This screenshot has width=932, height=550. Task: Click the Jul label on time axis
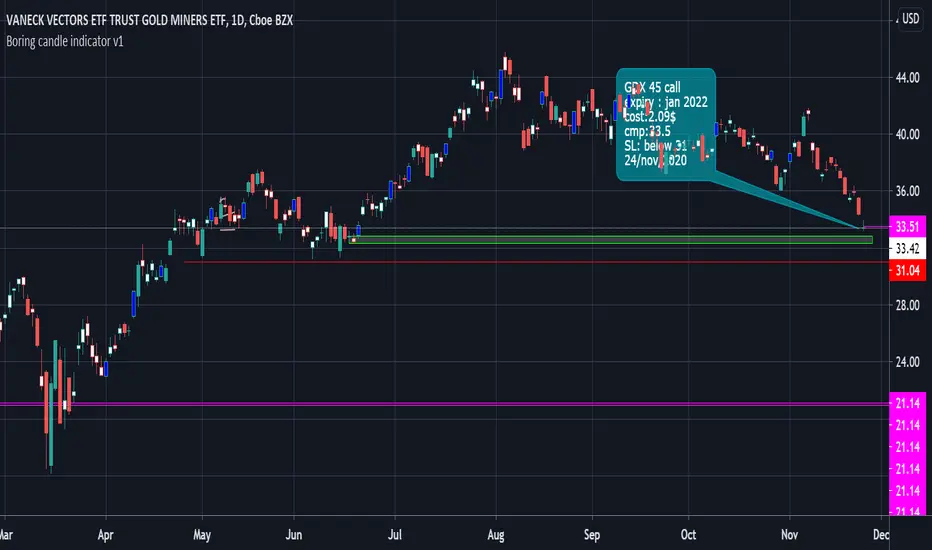(395, 535)
